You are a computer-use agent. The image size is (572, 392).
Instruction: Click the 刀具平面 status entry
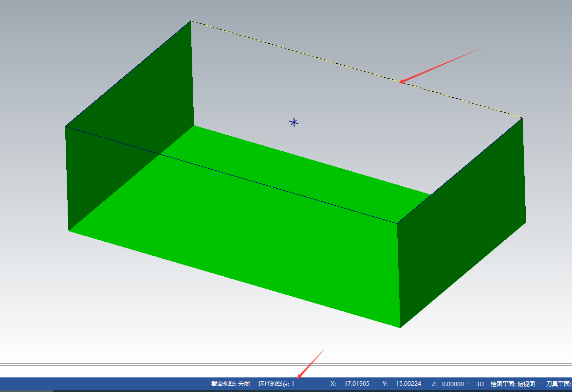tap(558, 384)
